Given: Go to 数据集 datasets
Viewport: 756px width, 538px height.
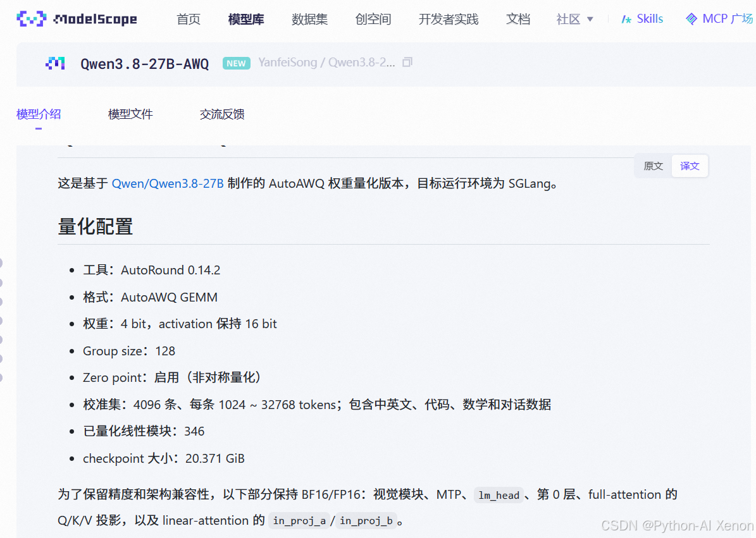Looking at the screenshot, I should [x=309, y=19].
